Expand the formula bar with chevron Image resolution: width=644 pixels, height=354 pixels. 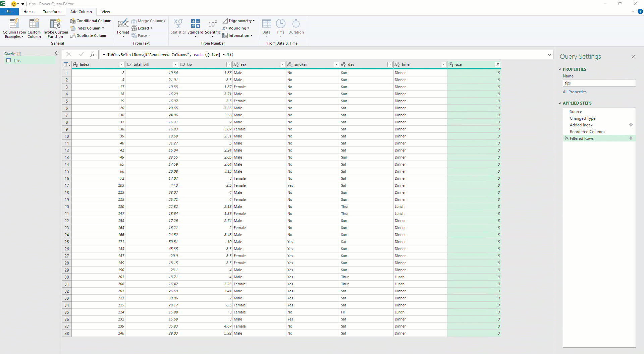(x=549, y=55)
